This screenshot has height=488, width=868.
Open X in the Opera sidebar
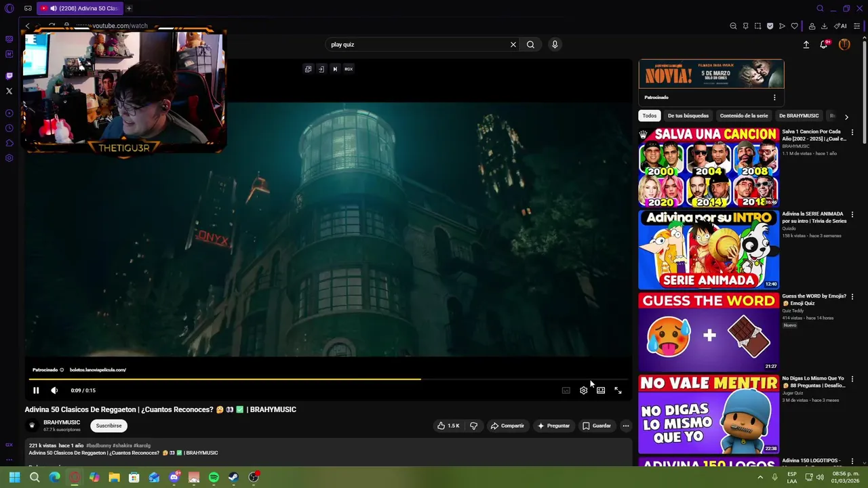9,91
